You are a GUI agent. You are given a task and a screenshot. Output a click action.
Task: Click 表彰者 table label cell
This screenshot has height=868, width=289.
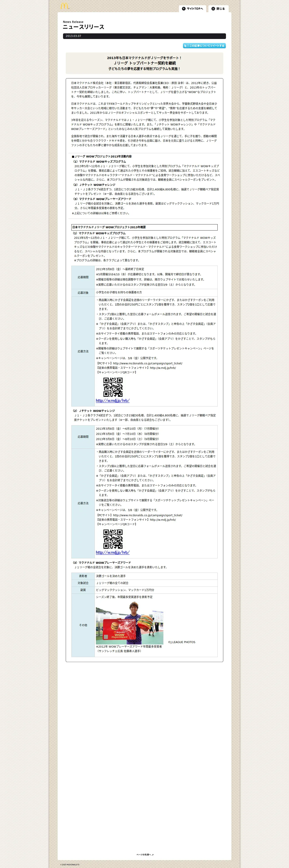pyautogui.click(x=83, y=576)
